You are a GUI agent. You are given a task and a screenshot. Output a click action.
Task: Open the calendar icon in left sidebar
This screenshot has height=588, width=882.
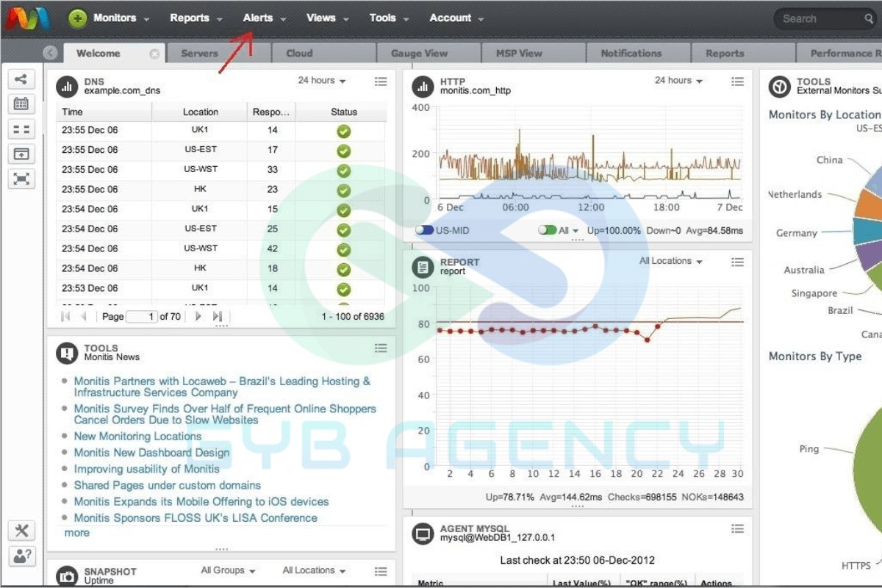[21, 104]
